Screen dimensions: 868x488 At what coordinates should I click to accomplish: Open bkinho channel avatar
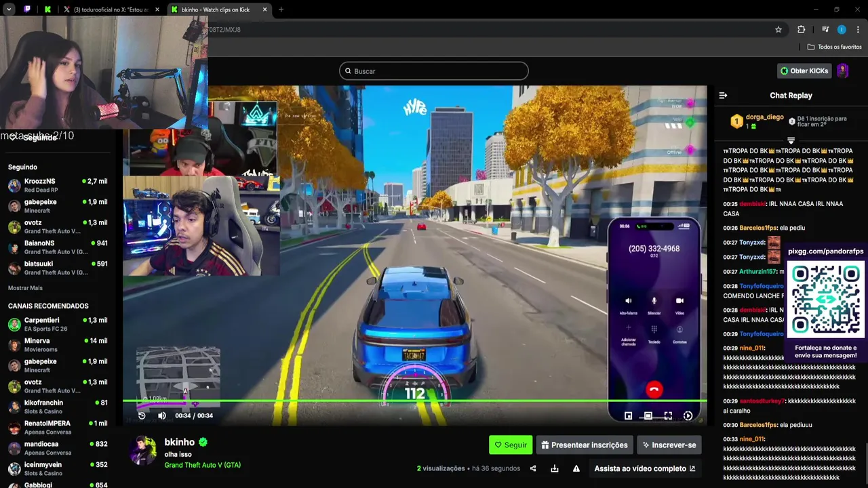point(144,451)
